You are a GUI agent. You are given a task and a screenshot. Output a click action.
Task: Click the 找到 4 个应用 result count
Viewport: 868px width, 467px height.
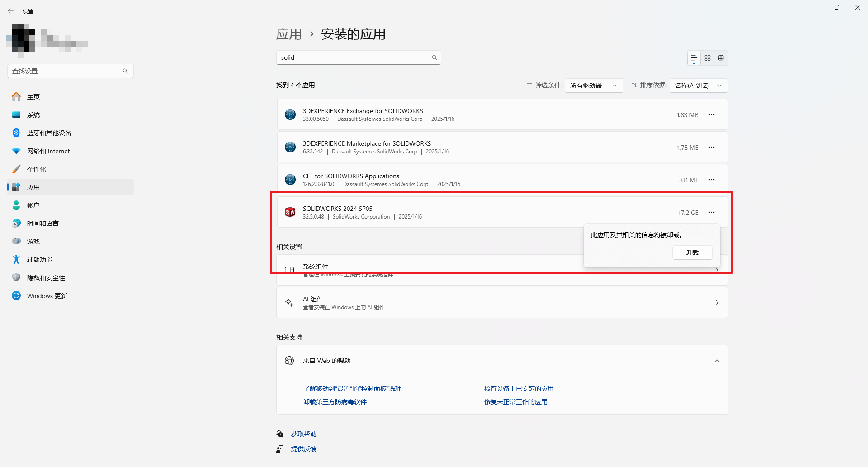point(296,85)
